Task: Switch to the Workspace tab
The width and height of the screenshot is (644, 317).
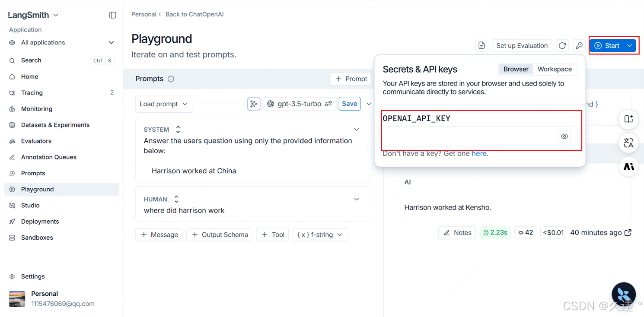Action: click(x=555, y=69)
